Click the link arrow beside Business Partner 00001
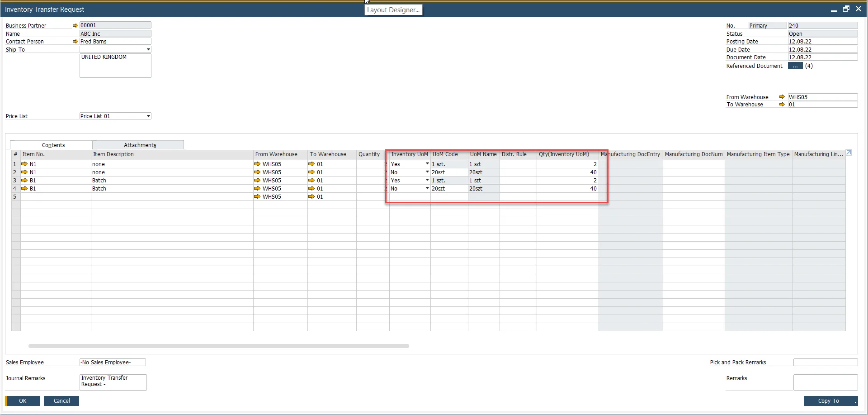This screenshot has height=415, width=868. [x=75, y=25]
